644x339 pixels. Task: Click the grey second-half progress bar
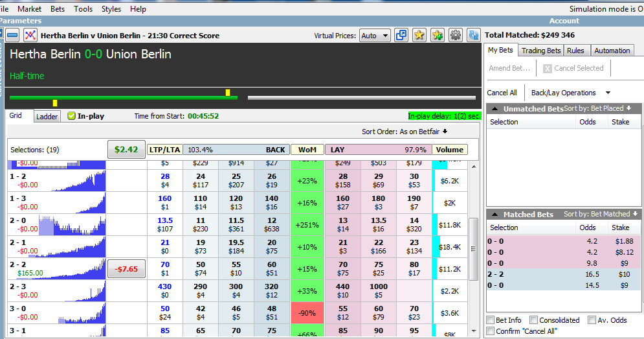(x=362, y=98)
